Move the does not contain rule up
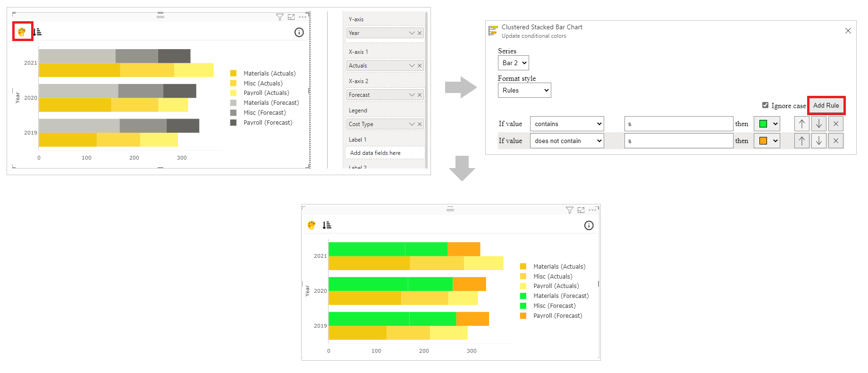Viewport: 868px width, 373px height. point(801,141)
